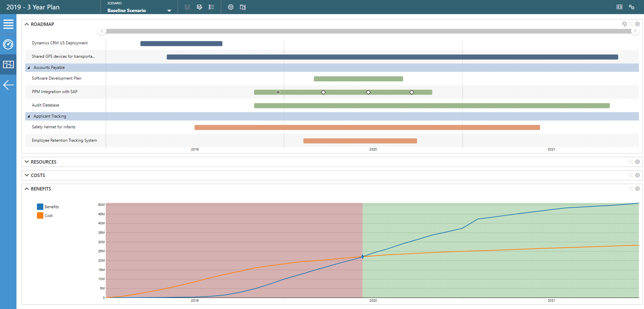Open the roadmap color palette icon

tap(625, 24)
